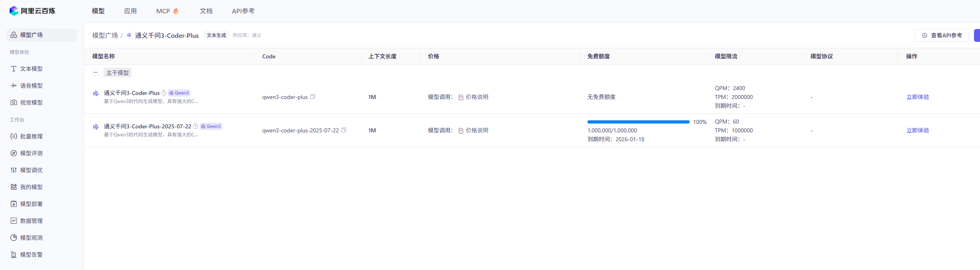Select 模型广场 in the sidebar

coord(42,35)
